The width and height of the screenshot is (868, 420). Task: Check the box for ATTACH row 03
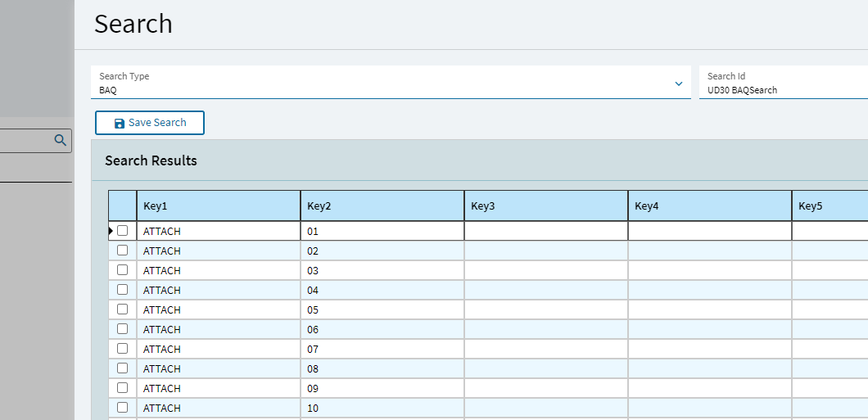[x=122, y=269]
